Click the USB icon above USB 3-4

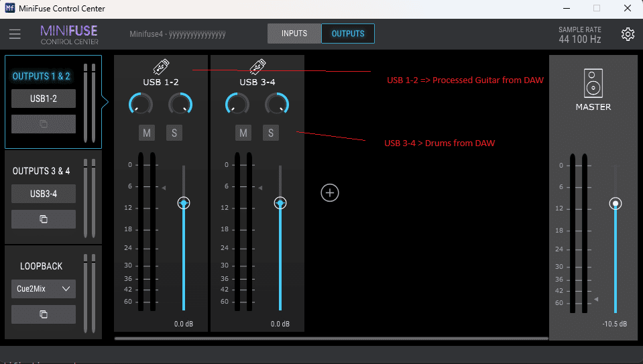[x=257, y=66]
